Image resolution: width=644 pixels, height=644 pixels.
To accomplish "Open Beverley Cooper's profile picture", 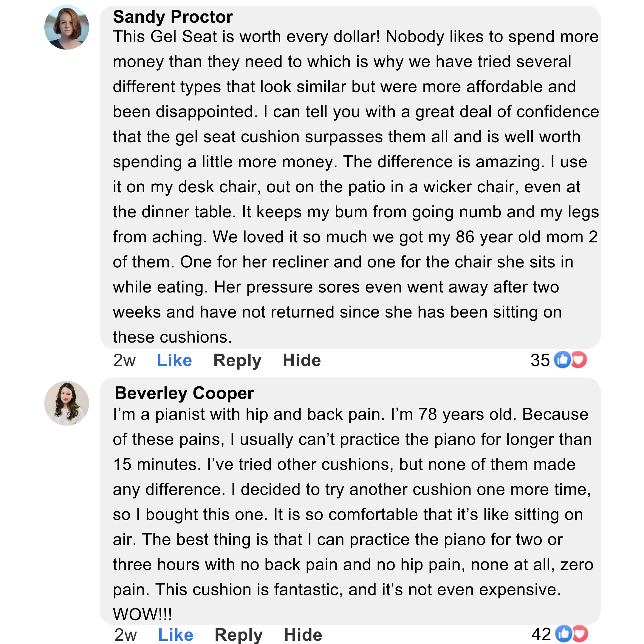I will (x=67, y=403).
